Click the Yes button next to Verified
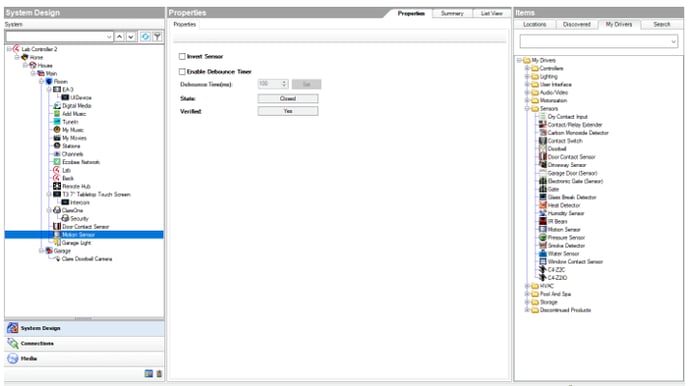This screenshot has width=688, height=386. [288, 111]
